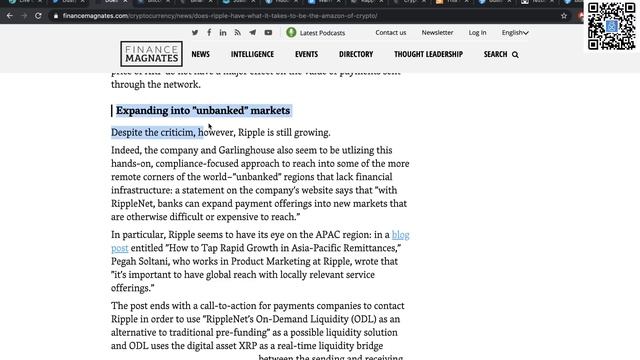Open the INTELLIGENCE menu
The height and width of the screenshot is (360, 640).
click(x=252, y=54)
